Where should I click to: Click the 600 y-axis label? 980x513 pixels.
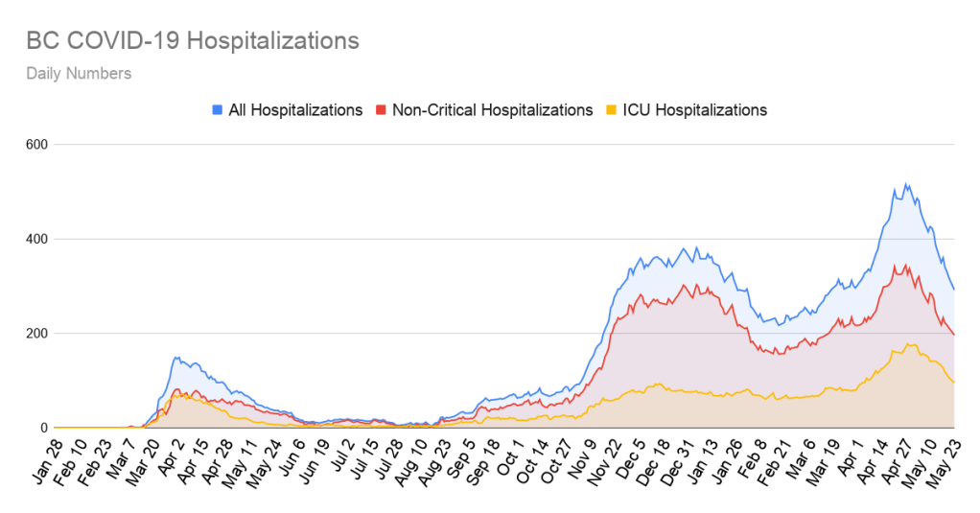point(38,145)
